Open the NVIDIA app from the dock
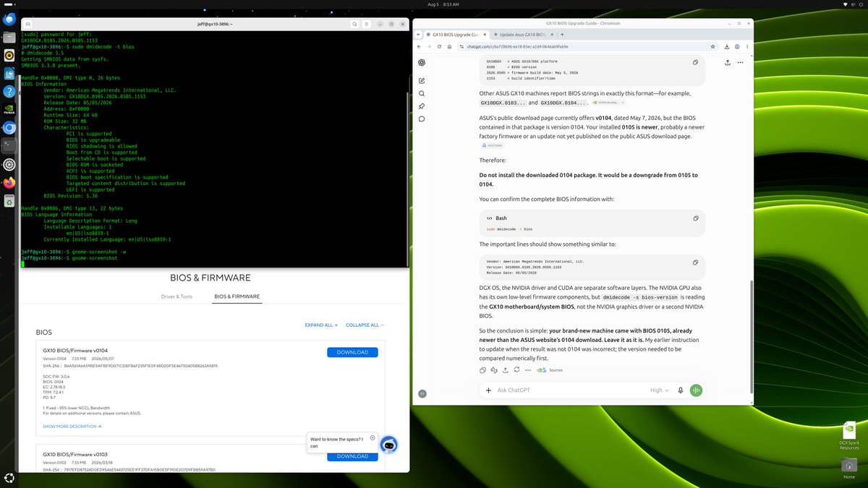 9,110
